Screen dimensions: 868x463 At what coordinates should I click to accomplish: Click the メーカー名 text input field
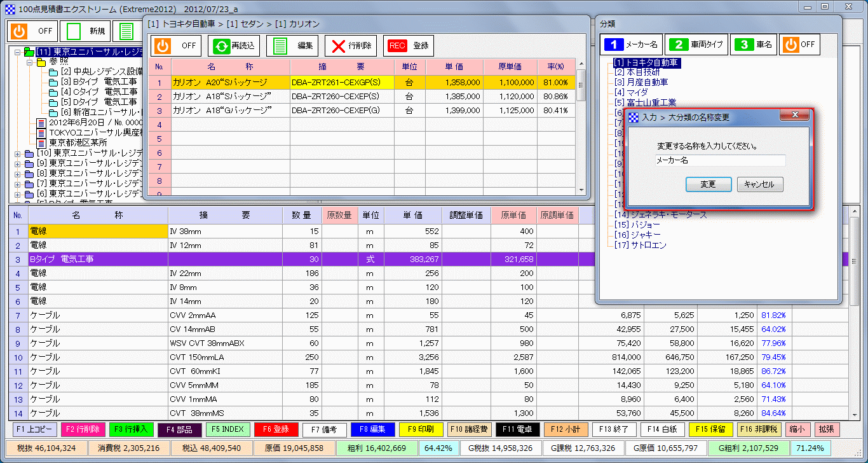coord(720,159)
